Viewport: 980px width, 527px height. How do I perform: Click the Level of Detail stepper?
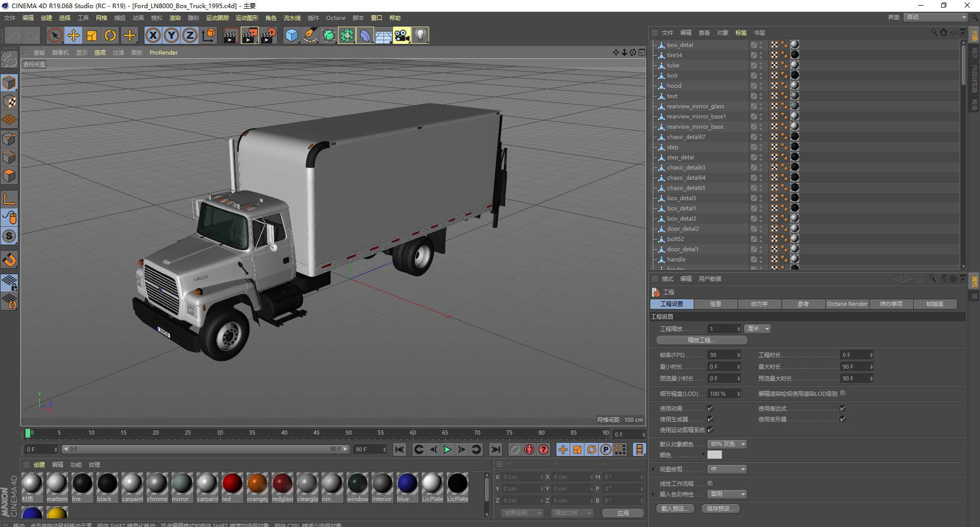(x=738, y=394)
